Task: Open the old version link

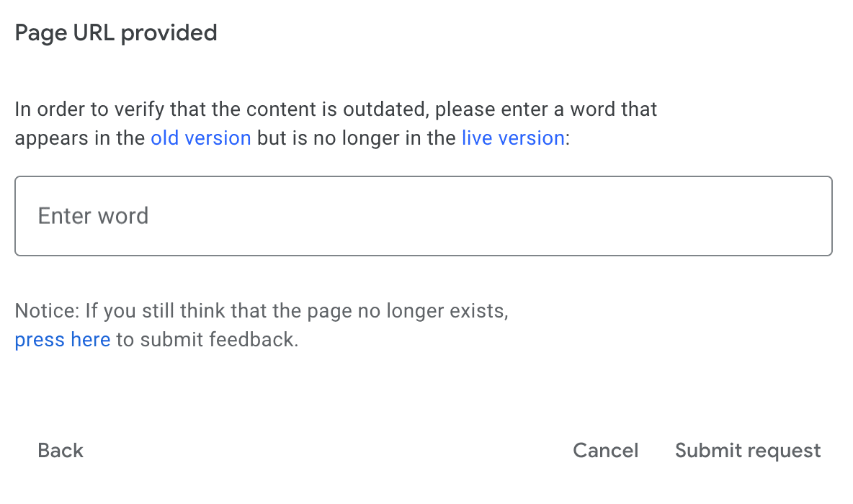Action: coord(200,138)
